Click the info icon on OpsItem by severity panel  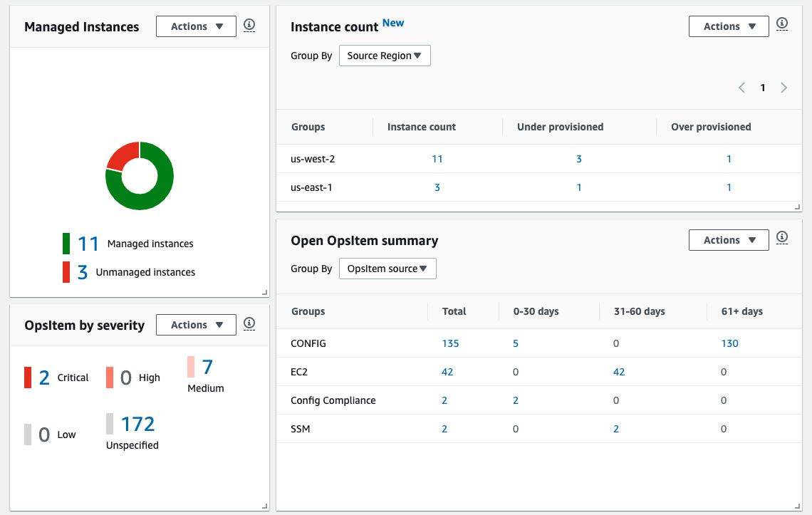(249, 323)
